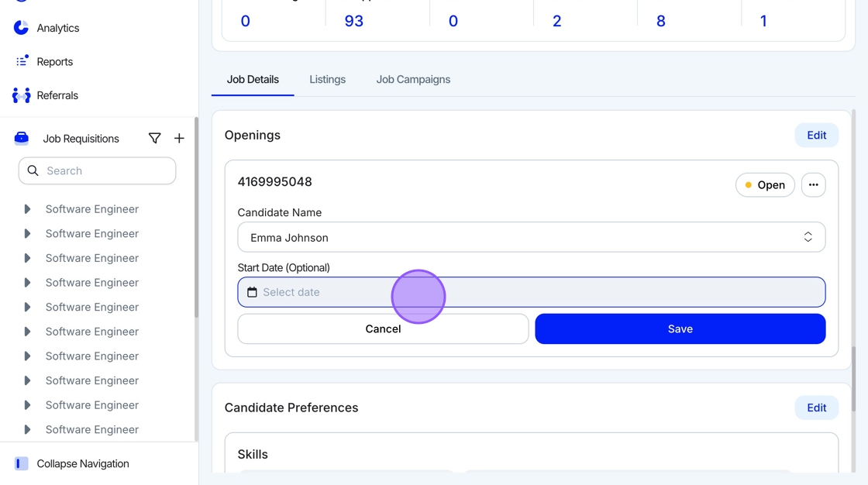The image size is (868, 485).
Task: Expand the first Software Engineer requisition
Action: 27,209
